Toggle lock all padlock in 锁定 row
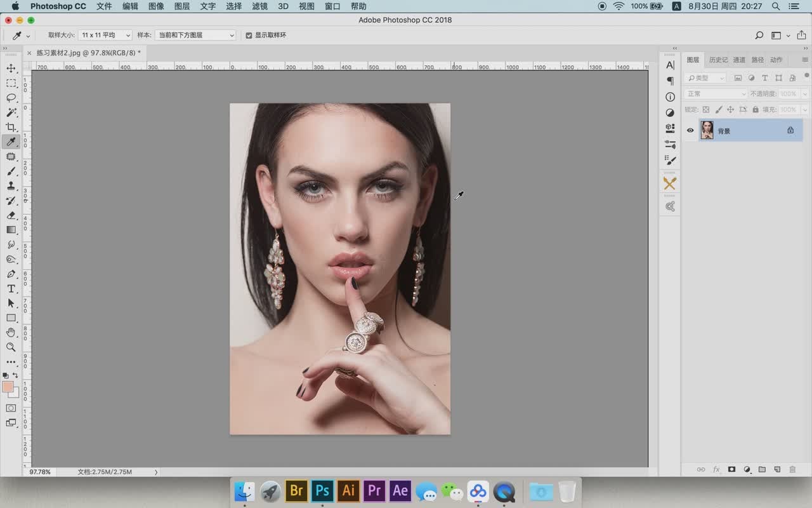Screen dimensions: 812x508 [x=755, y=109]
